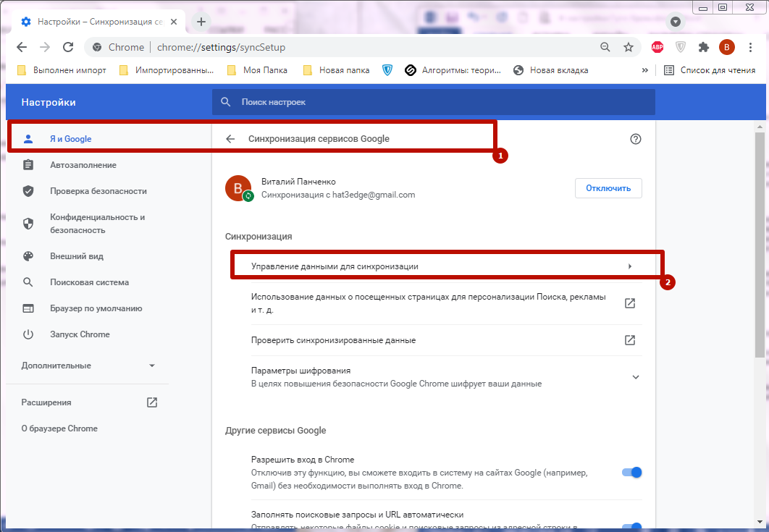This screenshot has height=532, width=769.
Task: Open the Extensions puzzle icon
Action: (704, 47)
